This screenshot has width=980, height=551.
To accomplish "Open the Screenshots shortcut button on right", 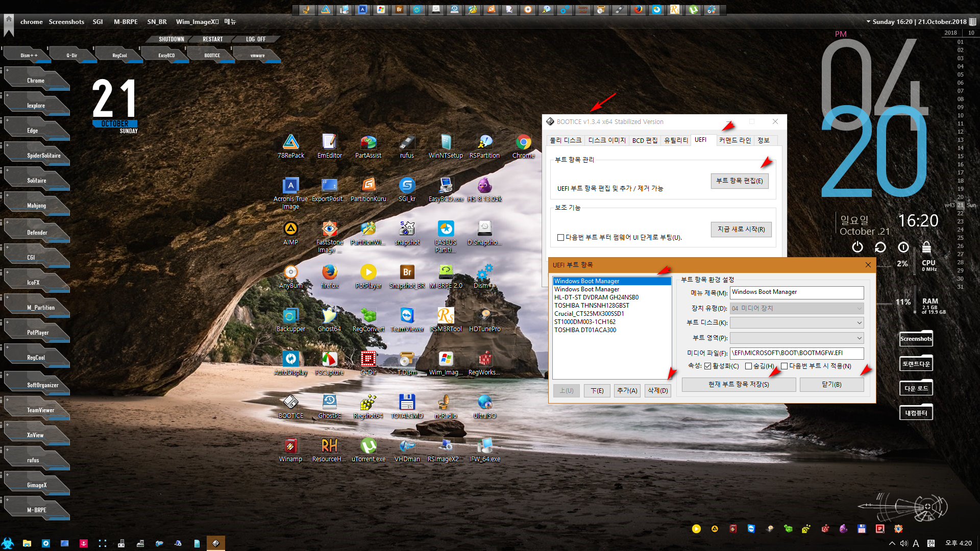I will [x=916, y=339].
